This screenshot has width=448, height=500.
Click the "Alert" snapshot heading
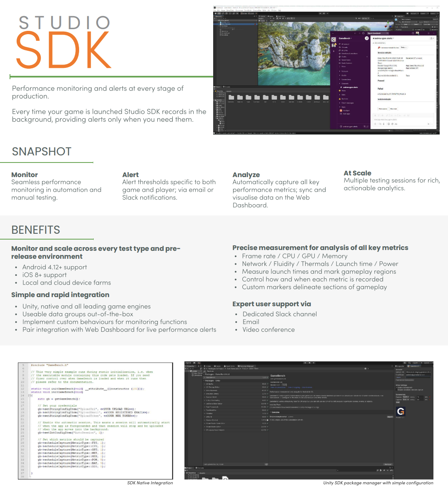point(130,175)
